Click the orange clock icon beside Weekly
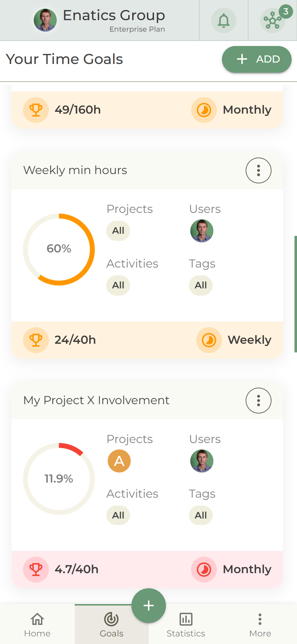Viewport: 297px width, 644px height. [x=209, y=340]
